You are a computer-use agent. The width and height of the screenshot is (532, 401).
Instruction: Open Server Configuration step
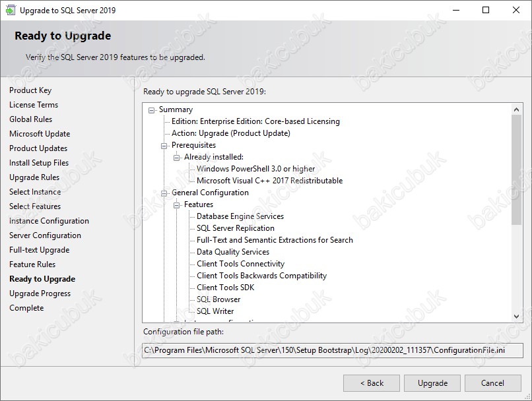click(45, 235)
